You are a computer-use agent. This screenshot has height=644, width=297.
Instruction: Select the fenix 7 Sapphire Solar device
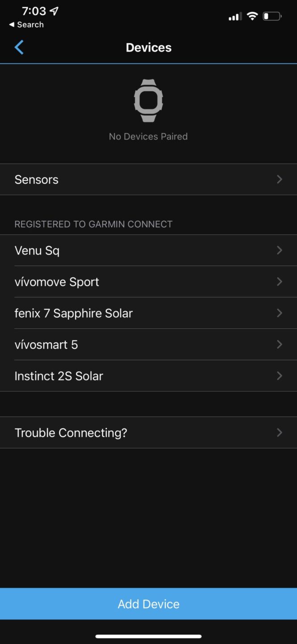[x=74, y=313]
